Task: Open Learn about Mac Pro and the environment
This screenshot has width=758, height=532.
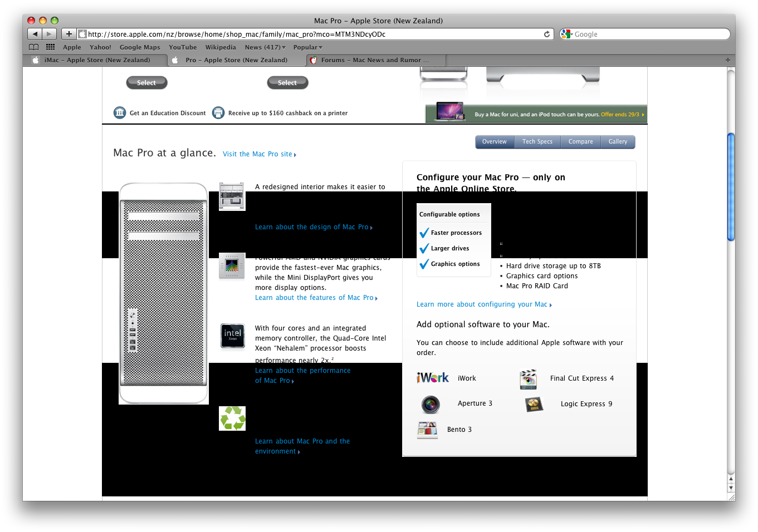Action: click(302, 446)
